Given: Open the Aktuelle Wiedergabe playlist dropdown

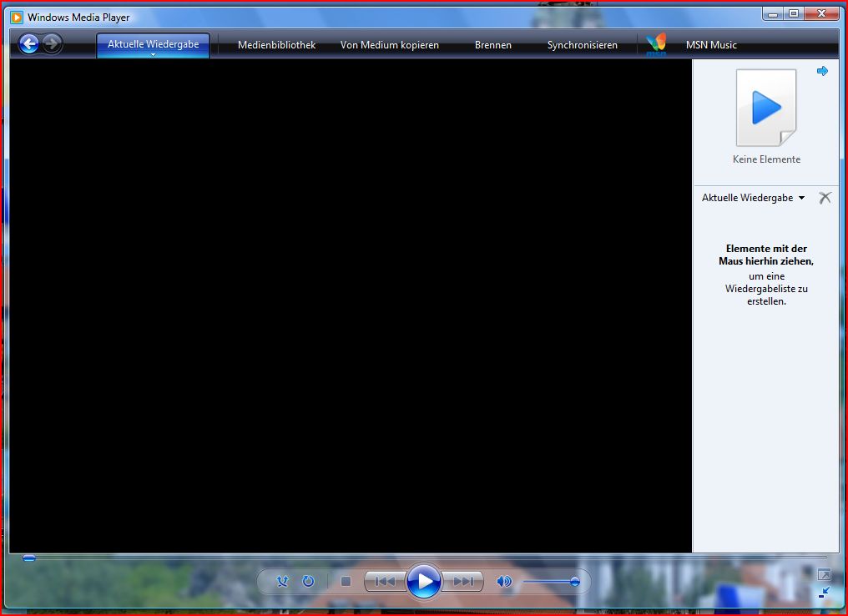Looking at the screenshot, I should click(753, 198).
